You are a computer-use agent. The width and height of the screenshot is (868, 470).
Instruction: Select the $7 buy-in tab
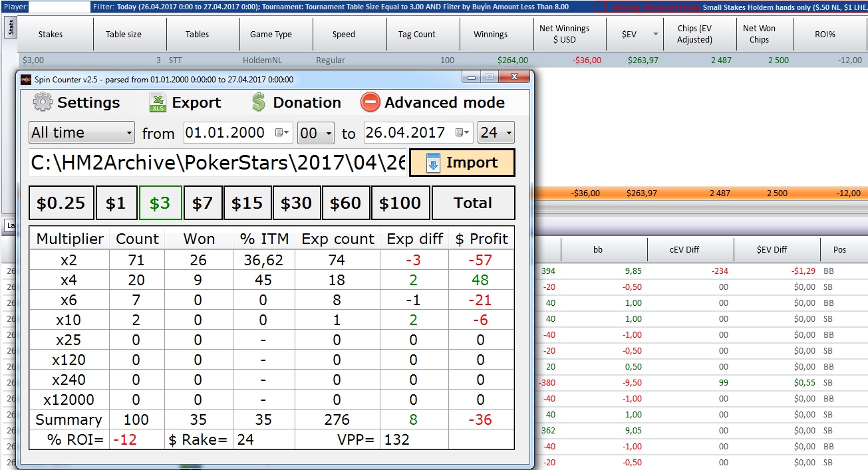coord(202,203)
